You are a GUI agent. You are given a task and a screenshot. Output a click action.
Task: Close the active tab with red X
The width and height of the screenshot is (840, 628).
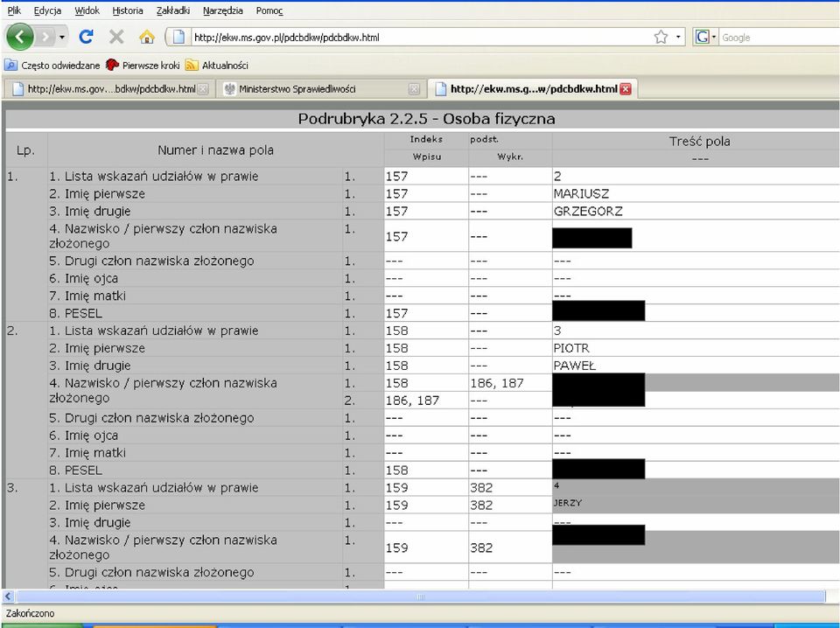click(625, 89)
